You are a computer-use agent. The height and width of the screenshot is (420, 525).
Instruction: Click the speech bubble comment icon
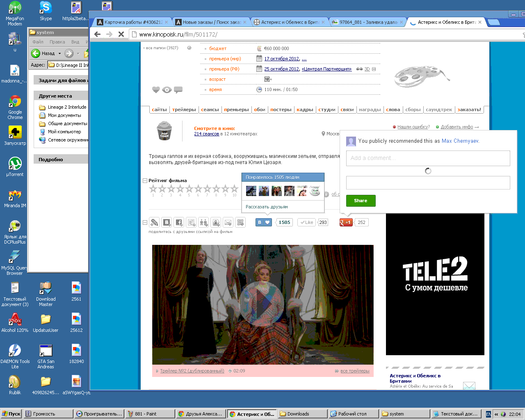178,90
